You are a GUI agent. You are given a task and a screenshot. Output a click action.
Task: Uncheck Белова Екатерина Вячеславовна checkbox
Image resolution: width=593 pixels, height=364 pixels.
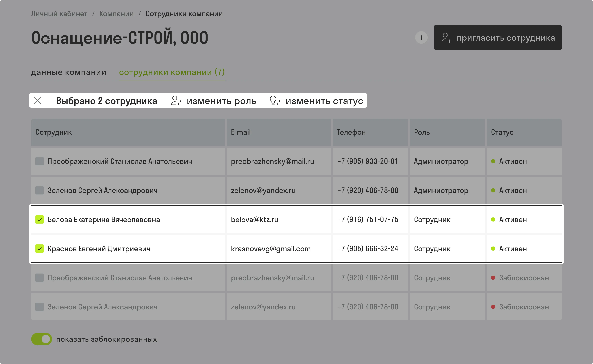coord(40,219)
